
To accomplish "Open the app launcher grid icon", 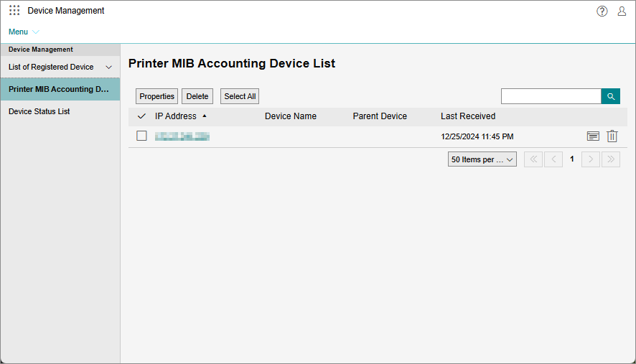I will [14, 11].
